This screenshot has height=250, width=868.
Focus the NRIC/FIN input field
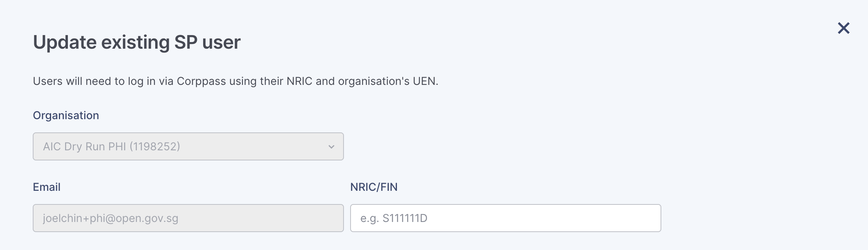click(505, 218)
